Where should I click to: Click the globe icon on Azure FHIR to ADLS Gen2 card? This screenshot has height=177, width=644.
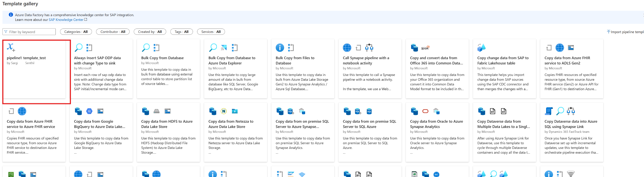559,47
